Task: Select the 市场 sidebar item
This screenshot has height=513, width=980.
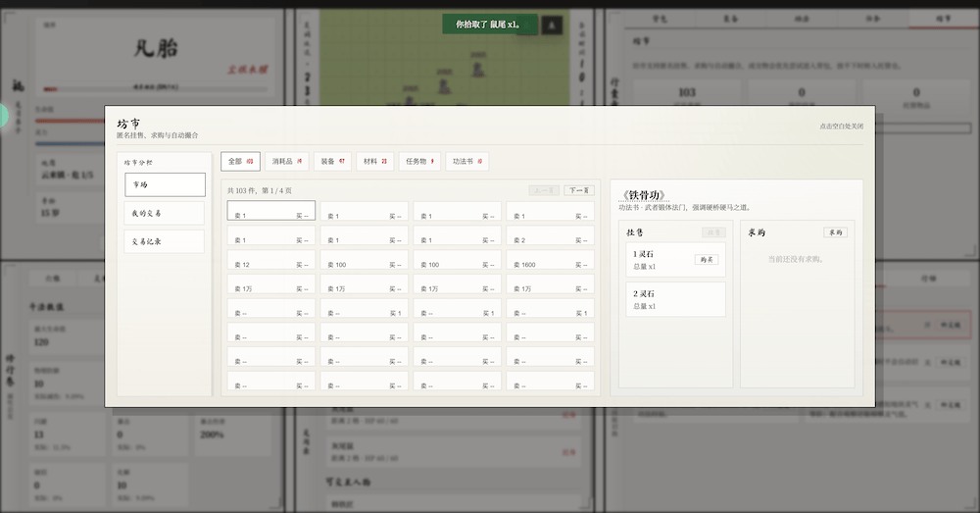Action: click(x=165, y=184)
